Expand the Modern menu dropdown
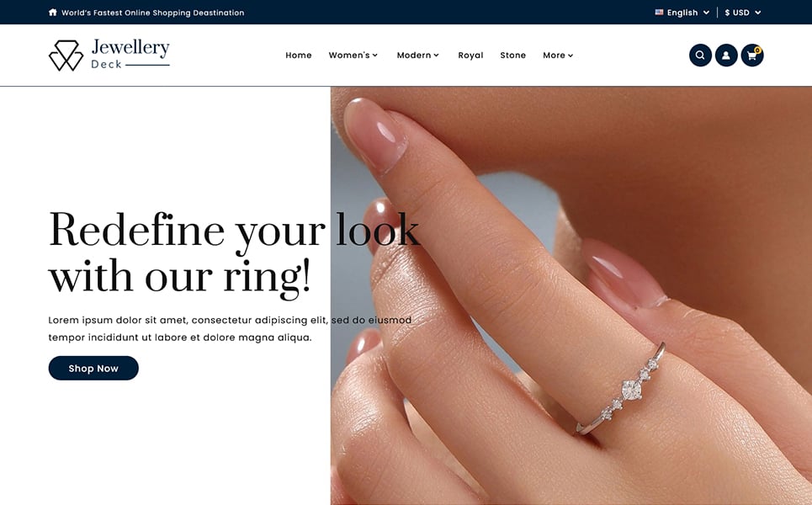 point(418,56)
